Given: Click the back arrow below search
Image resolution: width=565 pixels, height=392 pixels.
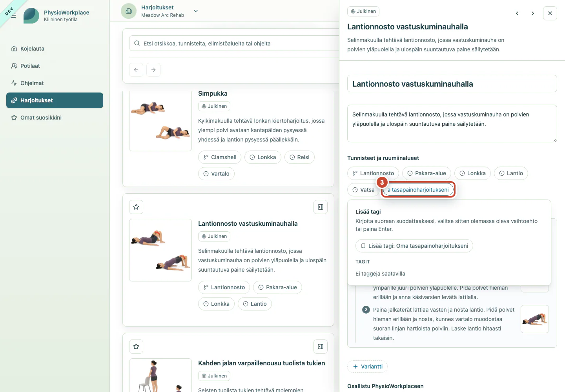Looking at the screenshot, I should 136,70.
